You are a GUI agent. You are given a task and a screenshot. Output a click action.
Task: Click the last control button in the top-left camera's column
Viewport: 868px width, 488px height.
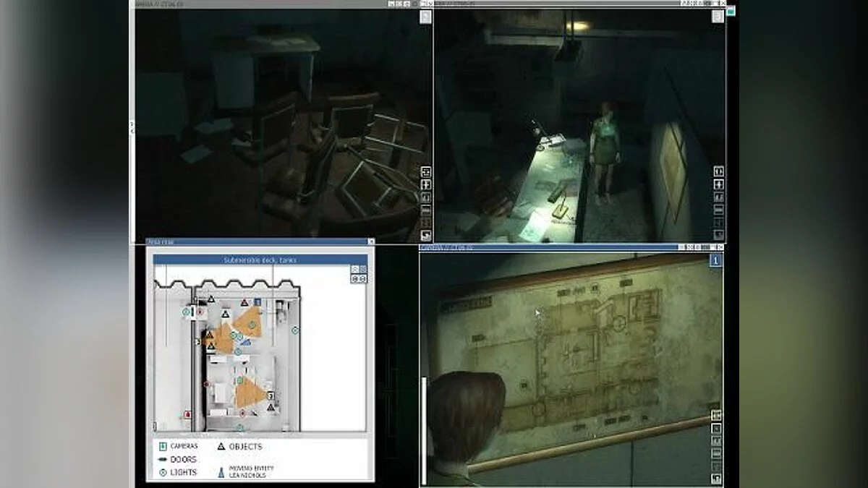[x=426, y=236]
